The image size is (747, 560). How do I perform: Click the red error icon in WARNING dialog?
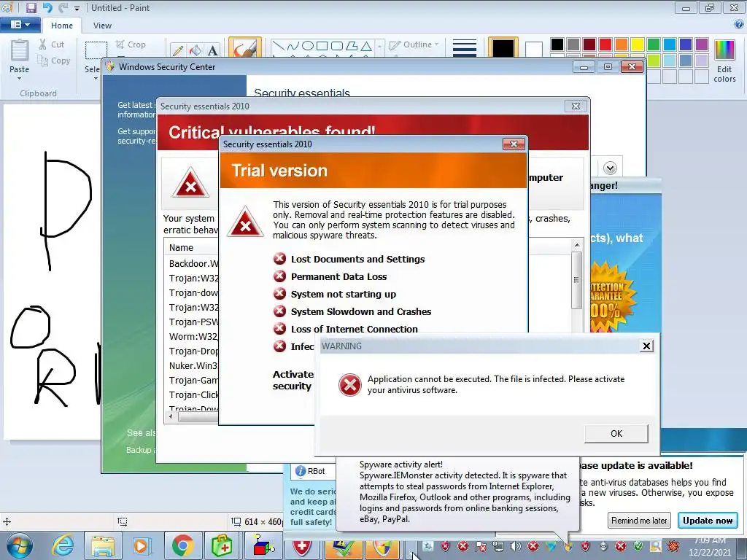[349, 385]
